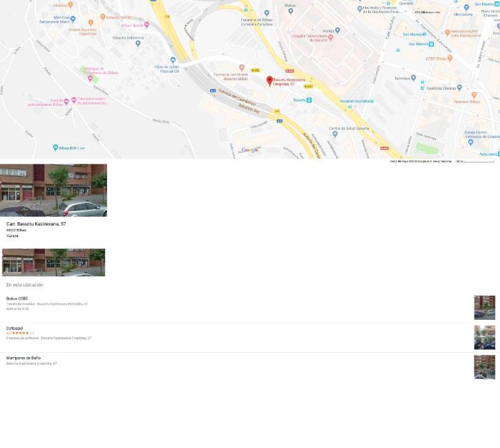Click the Hospital Universitario de Basurto H icon
500x448 pixels.
tap(331, 37)
